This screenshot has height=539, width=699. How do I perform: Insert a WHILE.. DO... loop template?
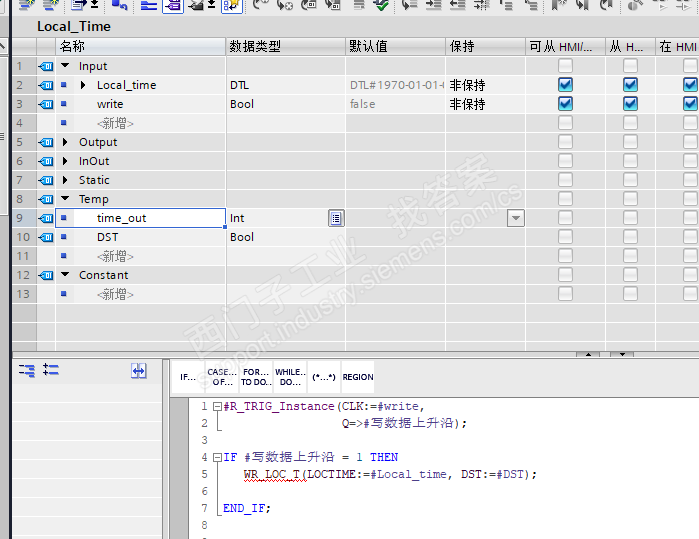click(290, 377)
